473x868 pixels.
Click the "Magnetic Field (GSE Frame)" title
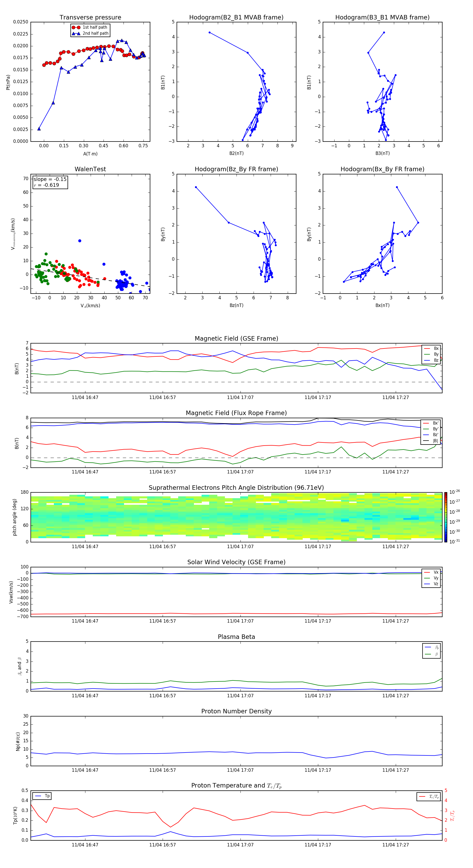(236, 339)
